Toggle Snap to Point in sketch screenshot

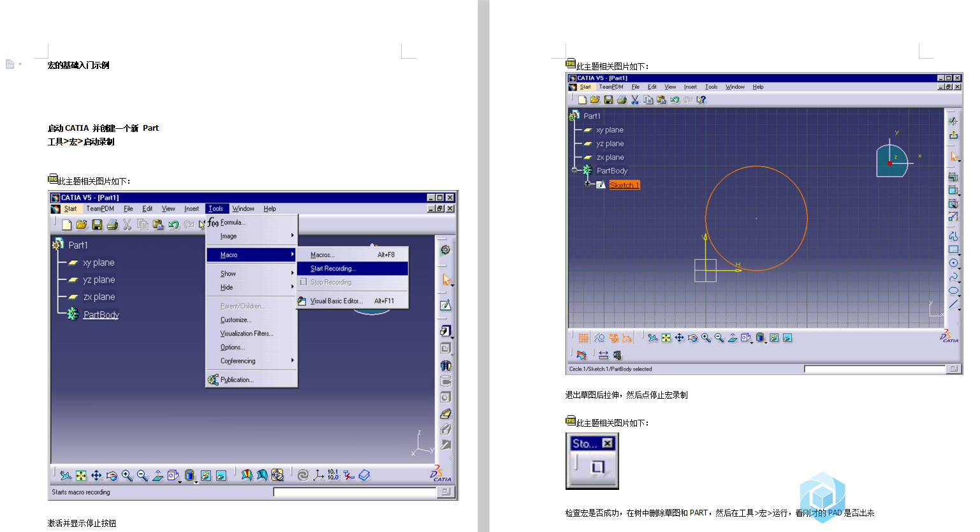click(x=599, y=338)
